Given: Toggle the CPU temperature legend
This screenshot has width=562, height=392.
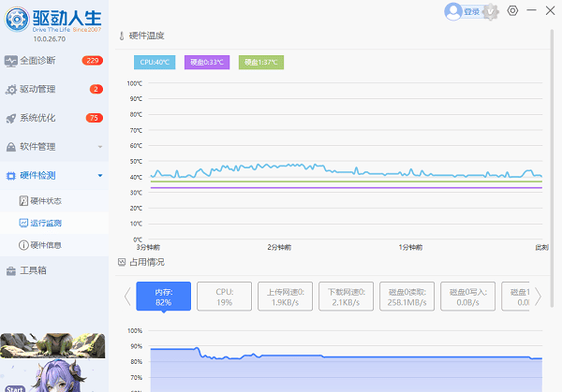Looking at the screenshot, I should (156, 63).
